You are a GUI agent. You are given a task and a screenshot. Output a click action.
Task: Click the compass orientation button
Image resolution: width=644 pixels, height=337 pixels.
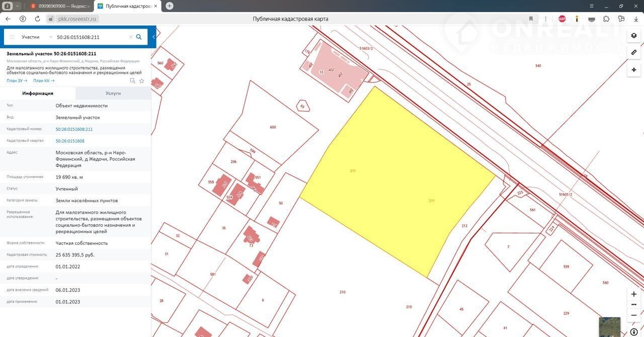[x=633, y=332]
